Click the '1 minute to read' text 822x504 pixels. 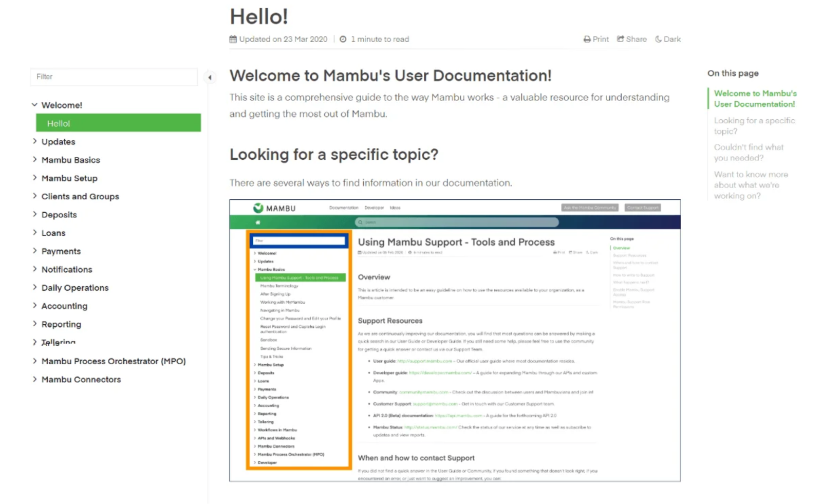(x=380, y=39)
